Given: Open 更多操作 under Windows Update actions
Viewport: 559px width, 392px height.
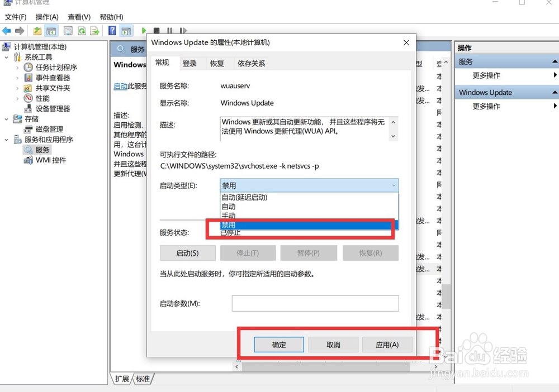Looking at the screenshot, I should (x=486, y=106).
